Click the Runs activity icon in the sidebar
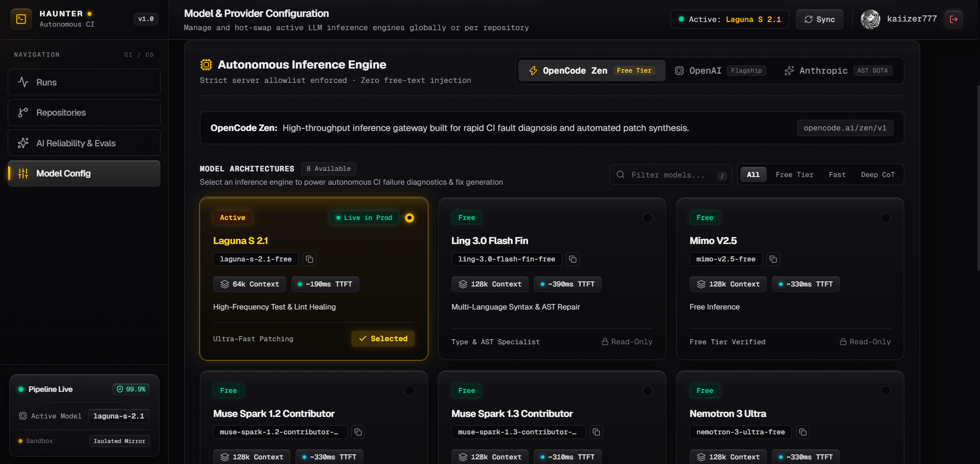Image resolution: width=980 pixels, height=464 pixels. pyautogui.click(x=23, y=82)
